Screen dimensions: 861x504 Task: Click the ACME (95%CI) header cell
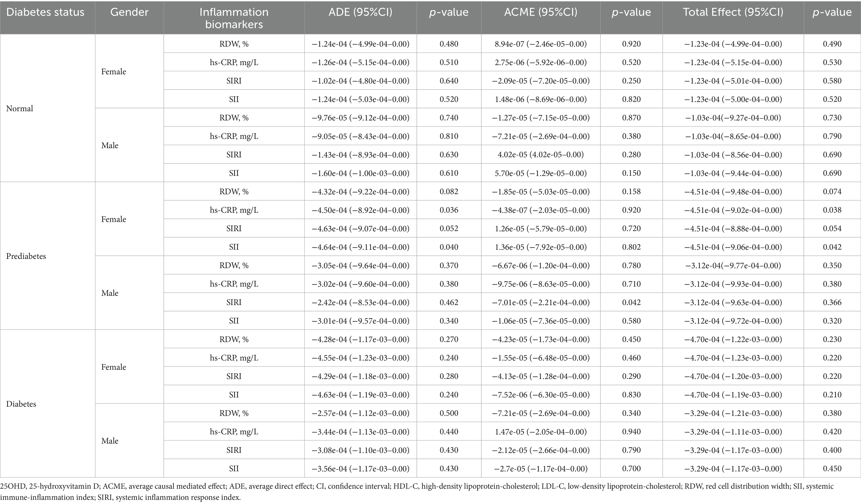[541, 13]
